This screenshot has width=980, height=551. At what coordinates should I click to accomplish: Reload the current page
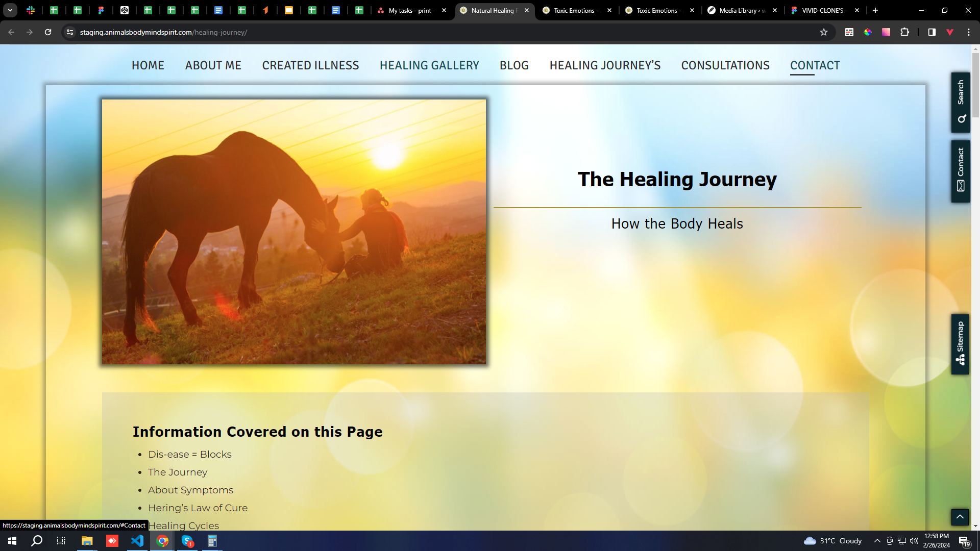[x=48, y=32]
